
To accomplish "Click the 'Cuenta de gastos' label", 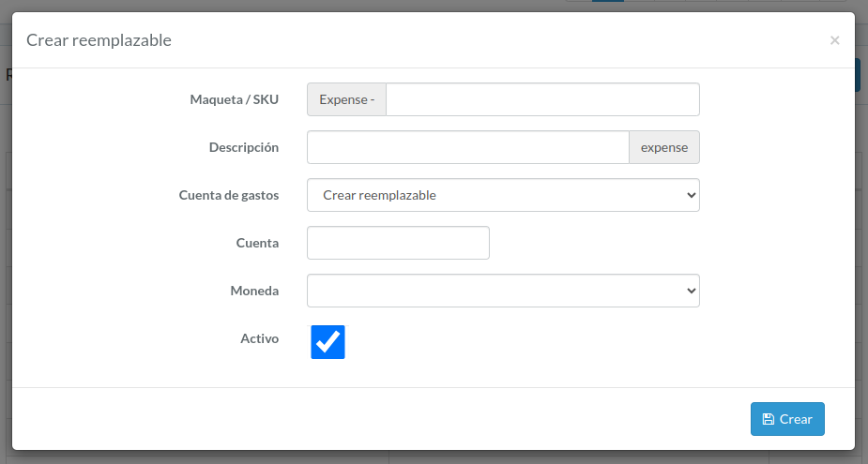I will point(229,195).
